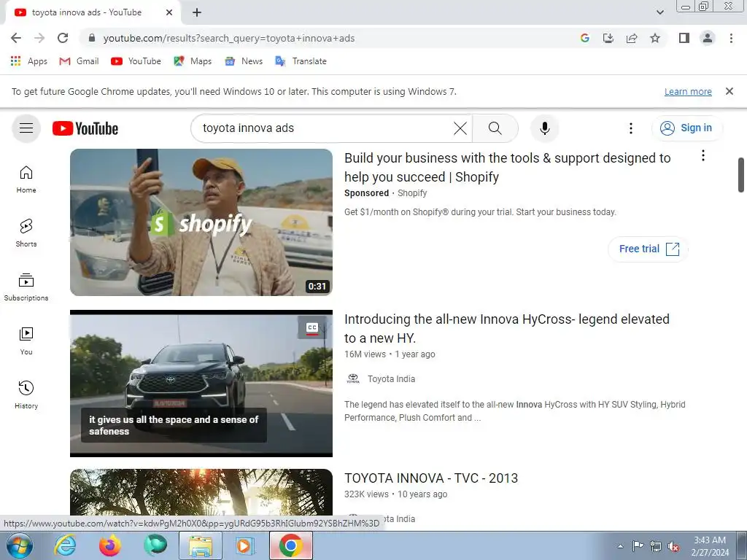Open the Shopify ad video thumbnail
The width and height of the screenshot is (747, 560).
201,222
